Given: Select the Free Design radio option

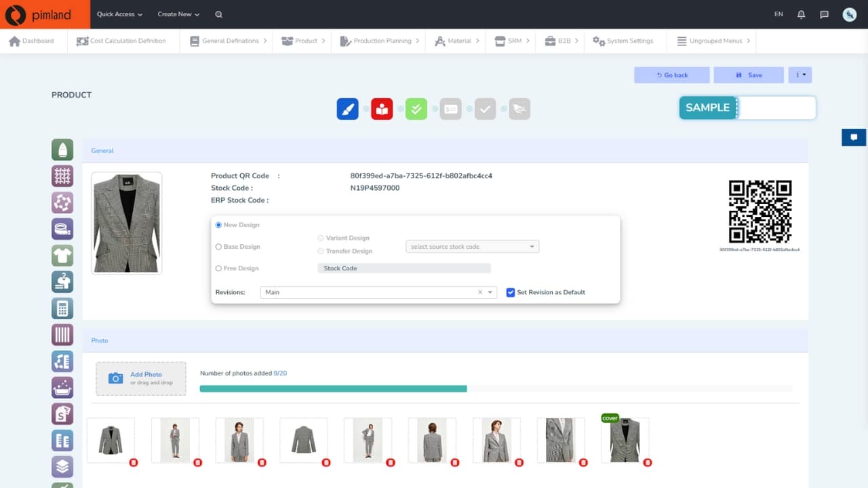Looking at the screenshot, I should pyautogui.click(x=218, y=268).
